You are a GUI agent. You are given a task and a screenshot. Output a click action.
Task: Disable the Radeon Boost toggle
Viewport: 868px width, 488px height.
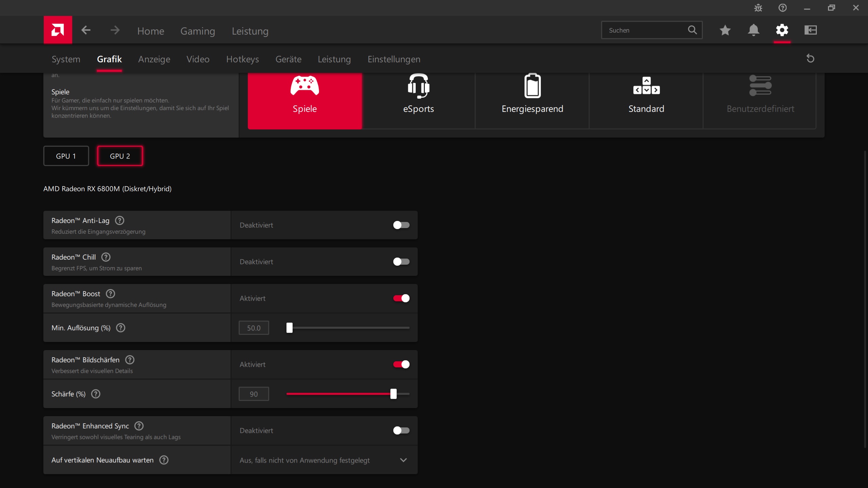pyautogui.click(x=401, y=298)
